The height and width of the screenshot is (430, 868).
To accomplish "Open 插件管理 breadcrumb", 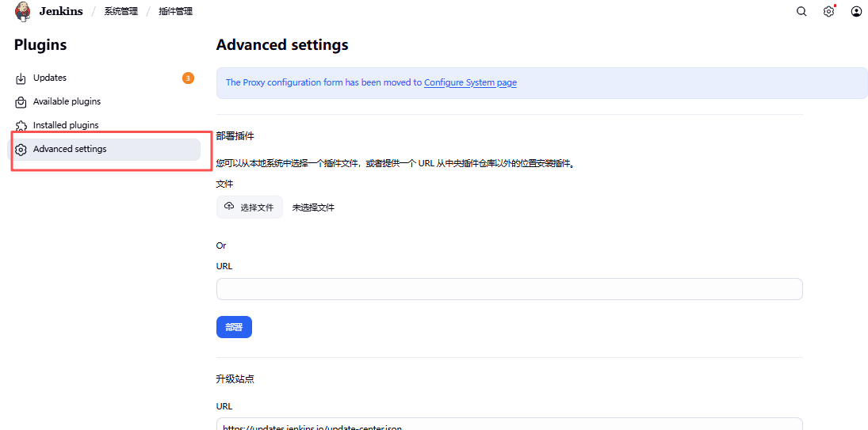I will tap(176, 11).
